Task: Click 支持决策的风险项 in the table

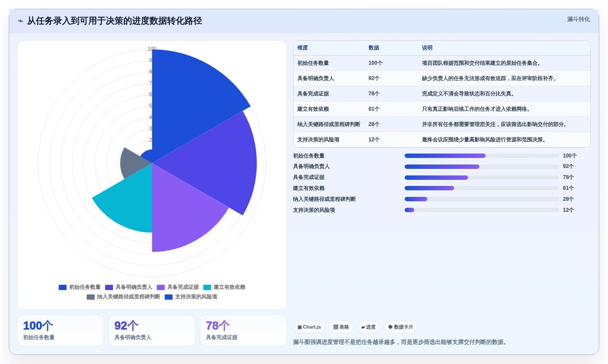Action: [318, 140]
